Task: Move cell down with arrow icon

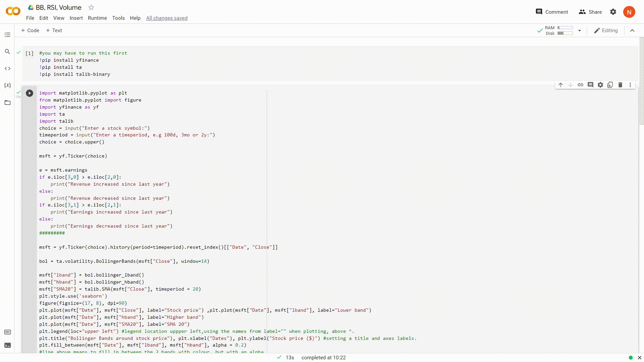Action: pyautogui.click(x=571, y=85)
